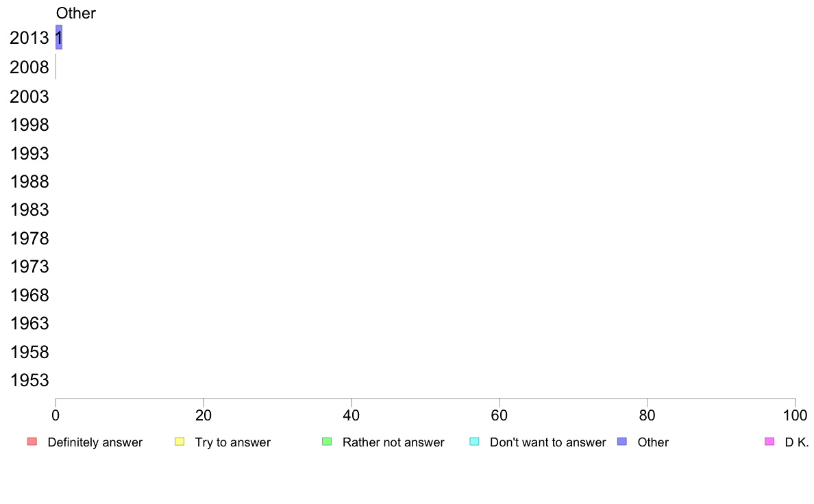
Task: Click the red Definitely answer legend swatch
Action: pos(32,442)
